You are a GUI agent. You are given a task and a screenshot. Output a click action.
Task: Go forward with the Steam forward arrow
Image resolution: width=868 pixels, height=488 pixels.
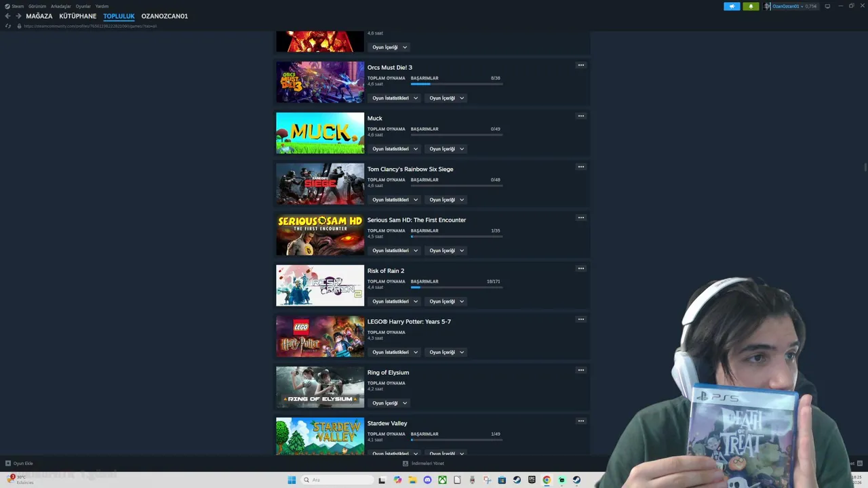click(x=18, y=16)
